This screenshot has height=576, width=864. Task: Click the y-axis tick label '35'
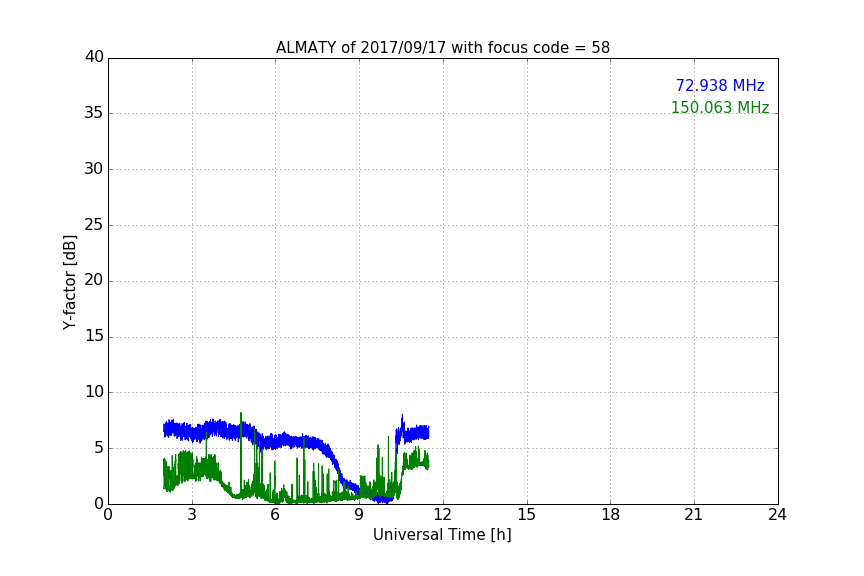[94, 113]
